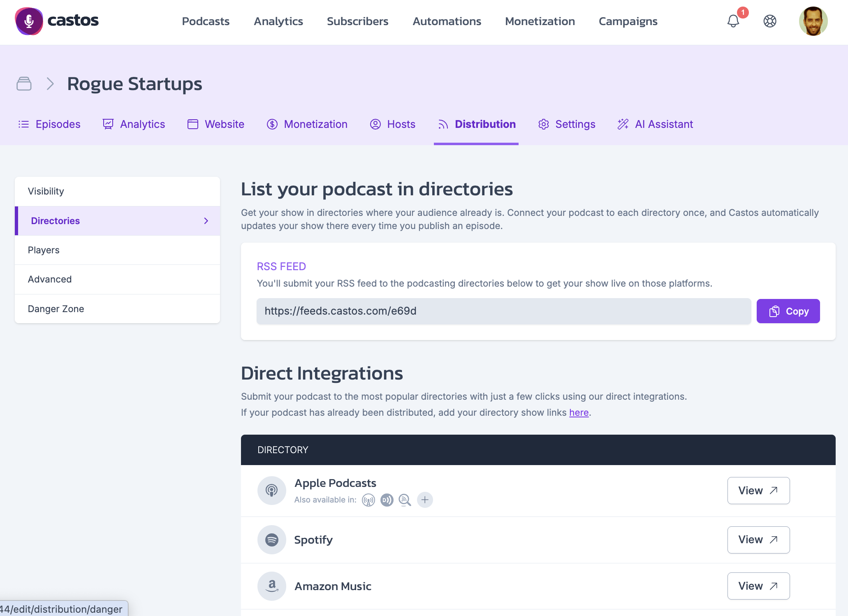Image resolution: width=848 pixels, height=616 pixels.
Task: Click the Apple Podcasts directory icon
Action: coord(271,490)
